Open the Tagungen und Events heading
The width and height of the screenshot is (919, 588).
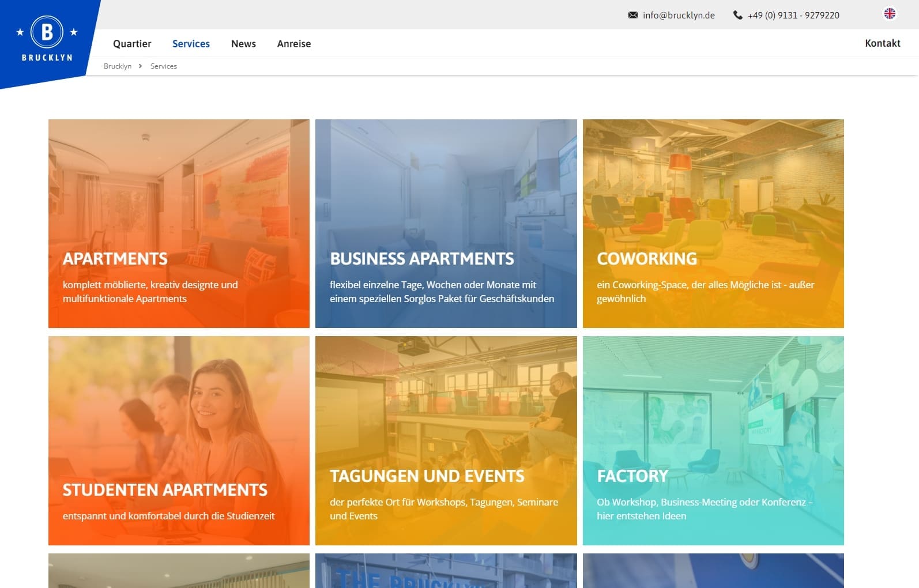[x=427, y=476]
